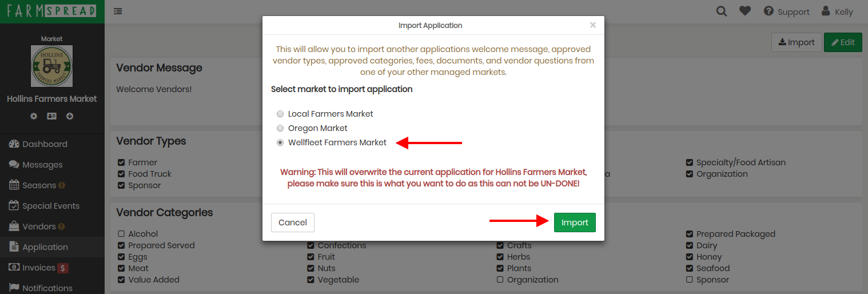The width and height of the screenshot is (868, 294).
Task: Click the Notifications flag icon
Action: [14, 288]
